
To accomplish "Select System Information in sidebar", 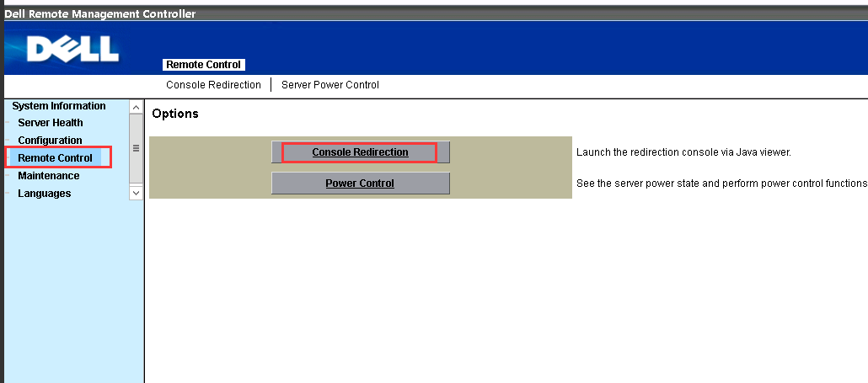I will [59, 105].
